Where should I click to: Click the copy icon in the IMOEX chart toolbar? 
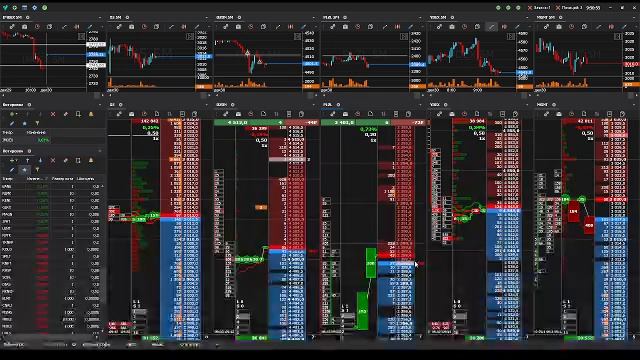[49, 27]
